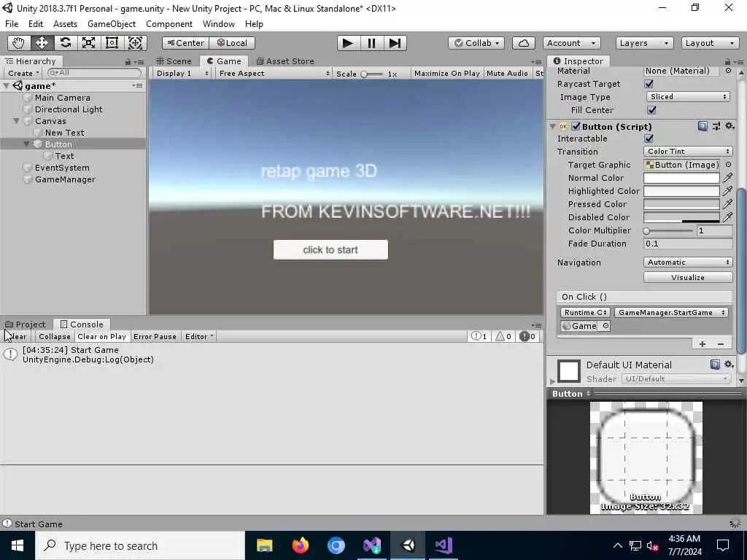The width and height of the screenshot is (747, 560).
Task: Lock the Inspector panel
Action: [x=727, y=61]
